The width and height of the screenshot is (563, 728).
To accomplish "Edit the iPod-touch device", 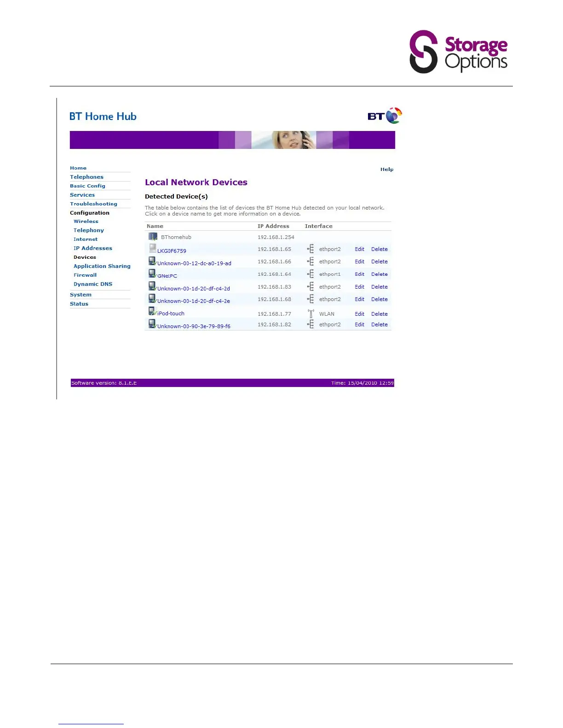I will tap(359, 314).
